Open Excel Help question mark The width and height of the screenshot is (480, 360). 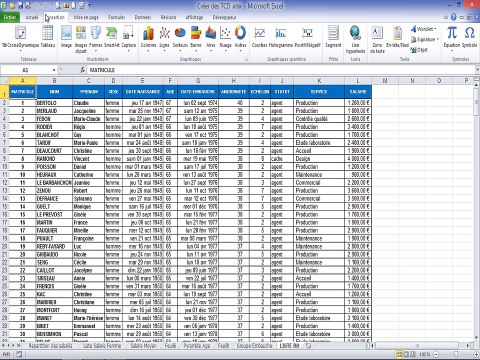(453, 17)
